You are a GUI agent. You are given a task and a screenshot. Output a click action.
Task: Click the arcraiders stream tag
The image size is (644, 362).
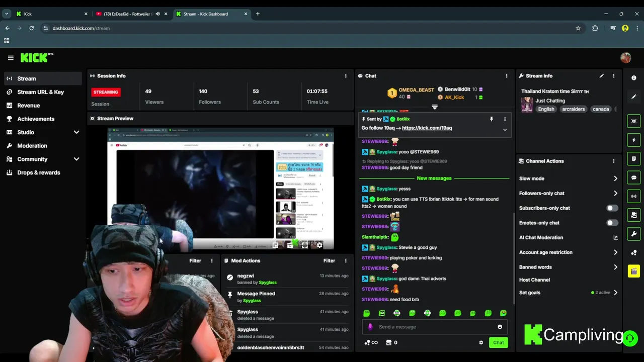click(573, 109)
